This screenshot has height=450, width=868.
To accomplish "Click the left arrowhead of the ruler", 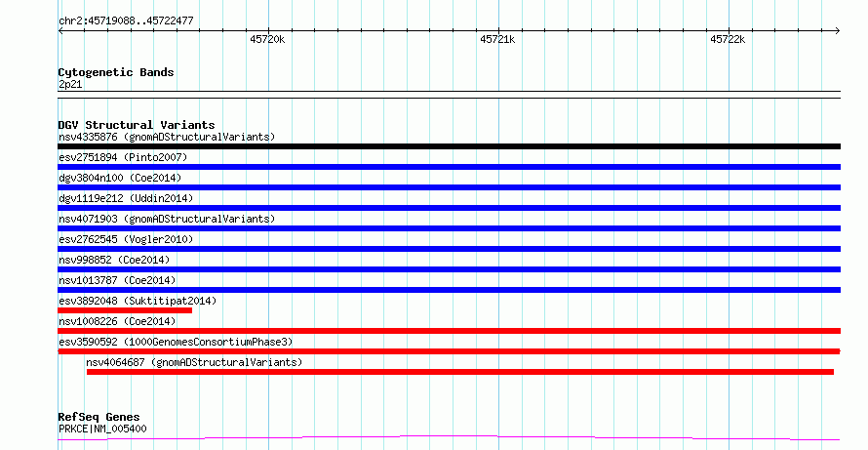I will click(x=60, y=31).
